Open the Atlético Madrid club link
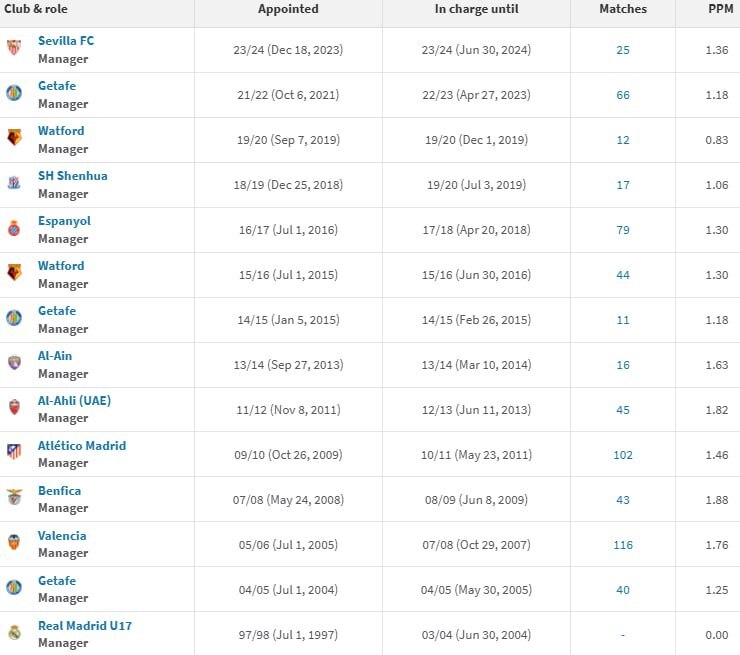Viewport: 740px width, 655px height. pyautogui.click(x=82, y=446)
